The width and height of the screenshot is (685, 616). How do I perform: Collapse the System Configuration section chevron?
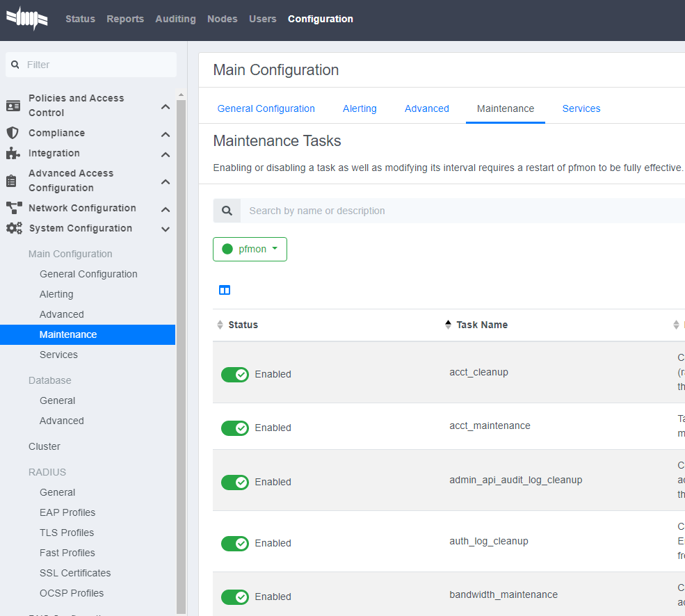[166, 229]
